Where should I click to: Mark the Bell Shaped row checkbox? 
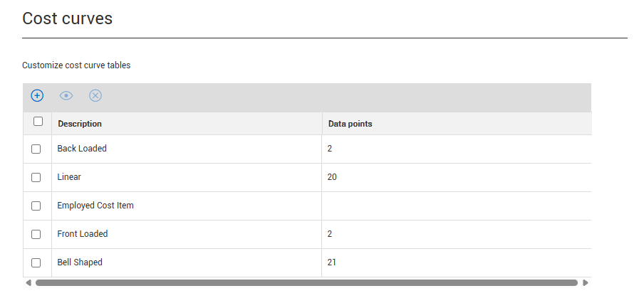(x=36, y=262)
